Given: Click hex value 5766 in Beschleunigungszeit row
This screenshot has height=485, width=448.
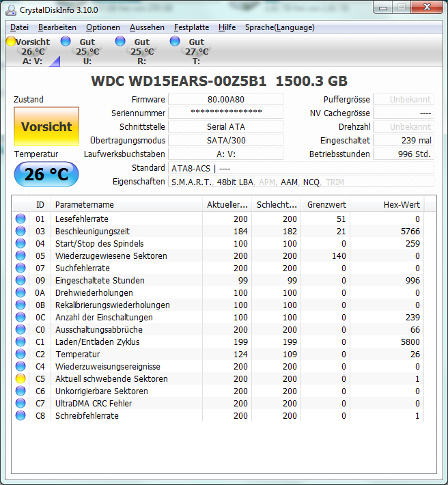Looking at the screenshot, I should [x=410, y=231].
